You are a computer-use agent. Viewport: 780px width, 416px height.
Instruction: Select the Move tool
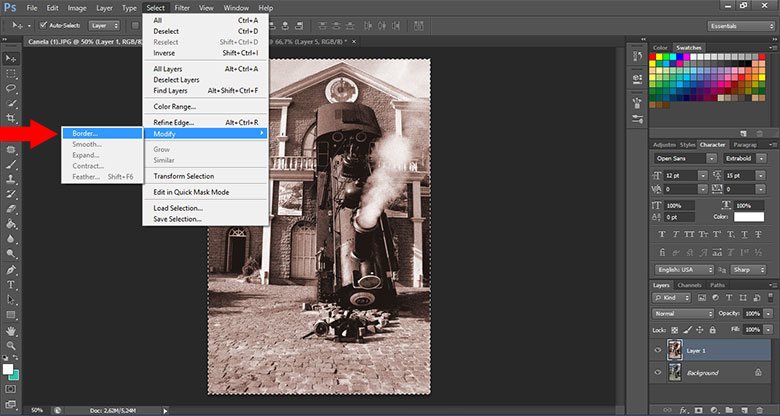[x=10, y=59]
